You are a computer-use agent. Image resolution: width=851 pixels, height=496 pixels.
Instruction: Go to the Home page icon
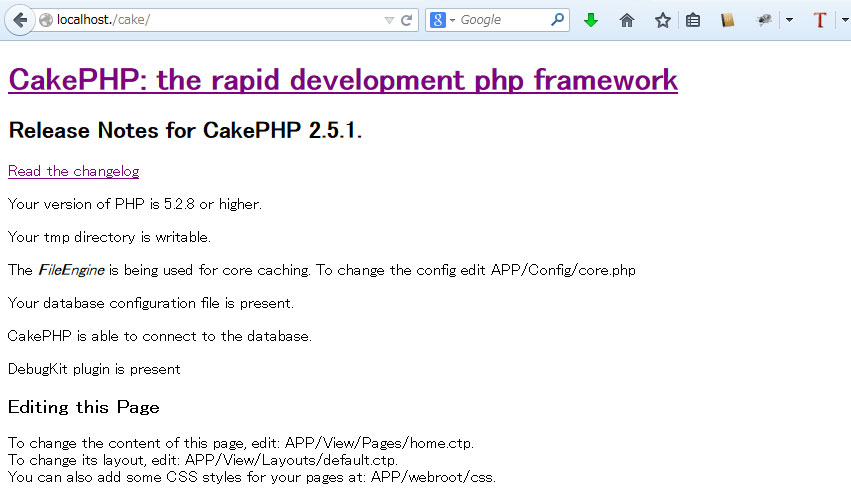626,21
